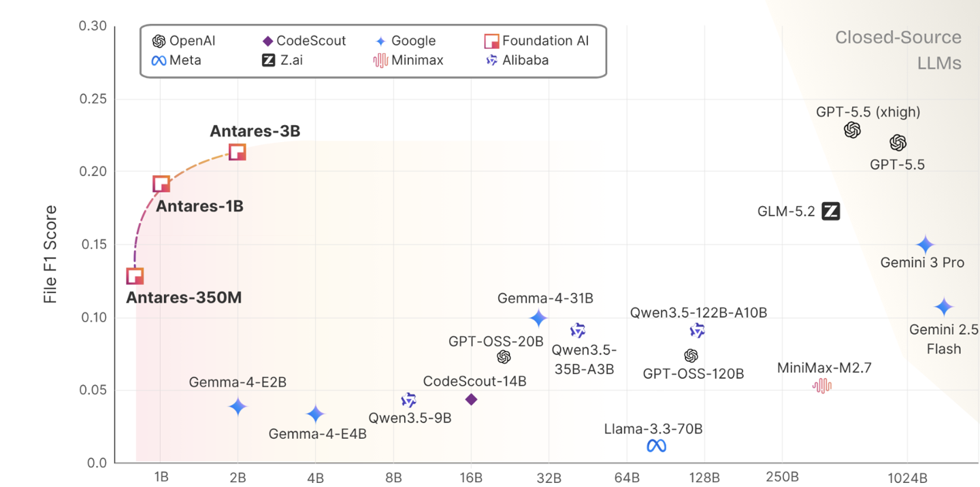Click the Llama-3.3-70B Meta logo marker
Viewport: 980px width, 487px height.
click(656, 446)
